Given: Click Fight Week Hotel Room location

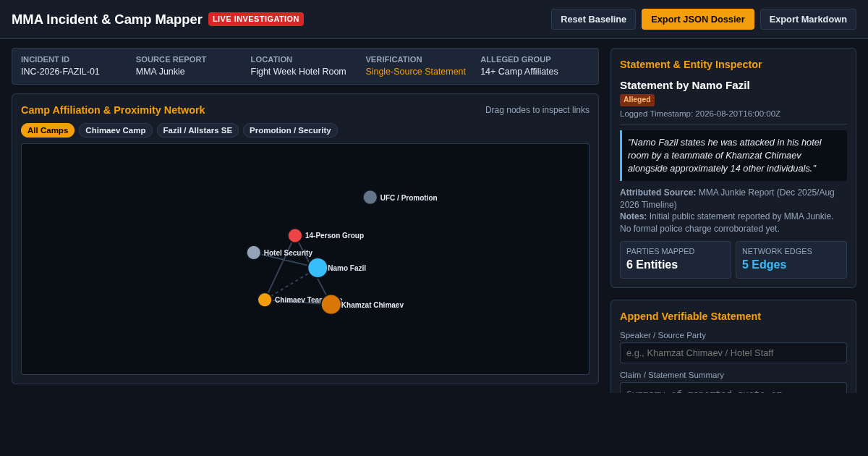Looking at the screenshot, I should [x=298, y=72].
